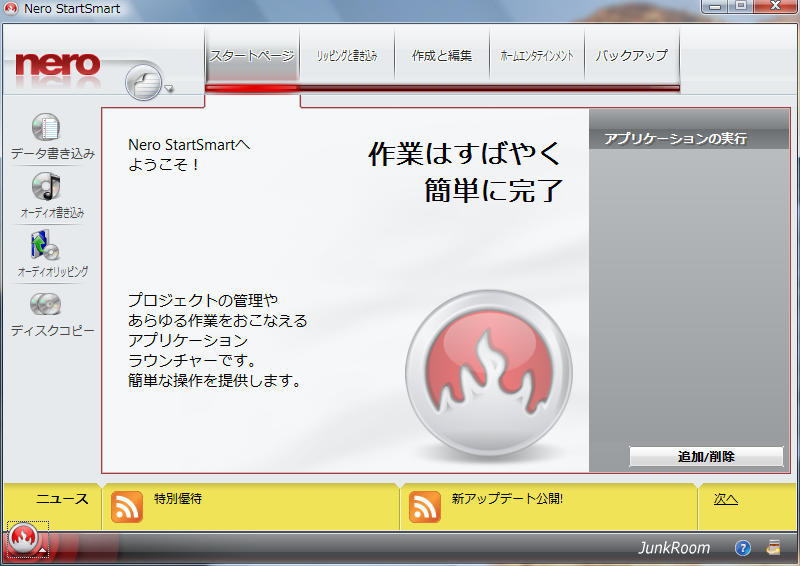
Task: Open the ディスクコピー disc copy icon
Action: pos(45,304)
